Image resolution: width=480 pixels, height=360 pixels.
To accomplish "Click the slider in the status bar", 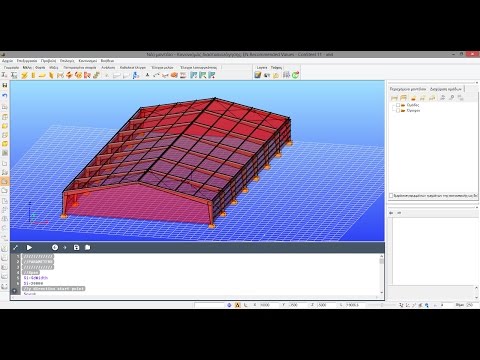I will (x=382, y=305).
